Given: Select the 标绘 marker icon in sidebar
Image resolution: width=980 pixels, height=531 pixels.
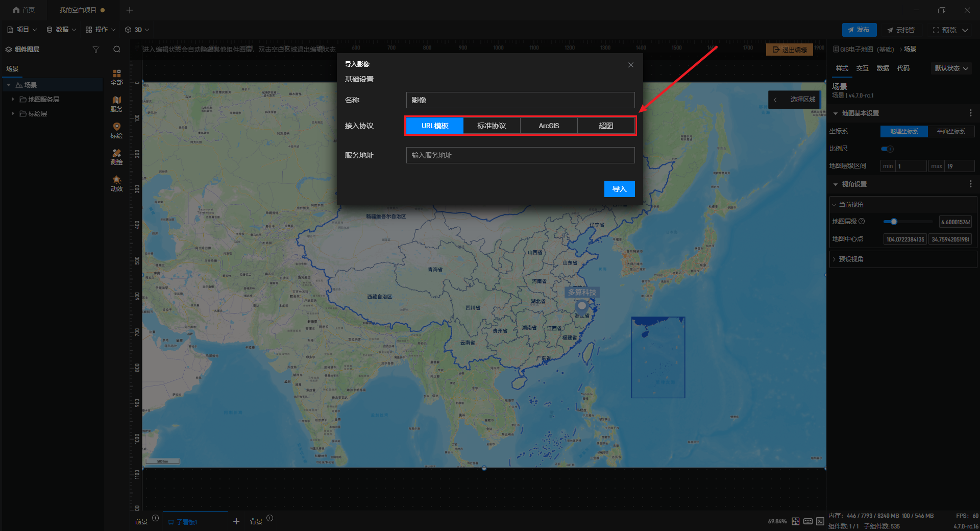Looking at the screenshot, I should (116, 130).
